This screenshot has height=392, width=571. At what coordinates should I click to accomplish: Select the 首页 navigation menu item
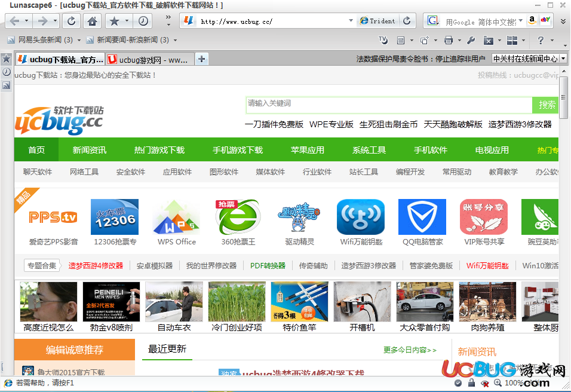[36, 150]
